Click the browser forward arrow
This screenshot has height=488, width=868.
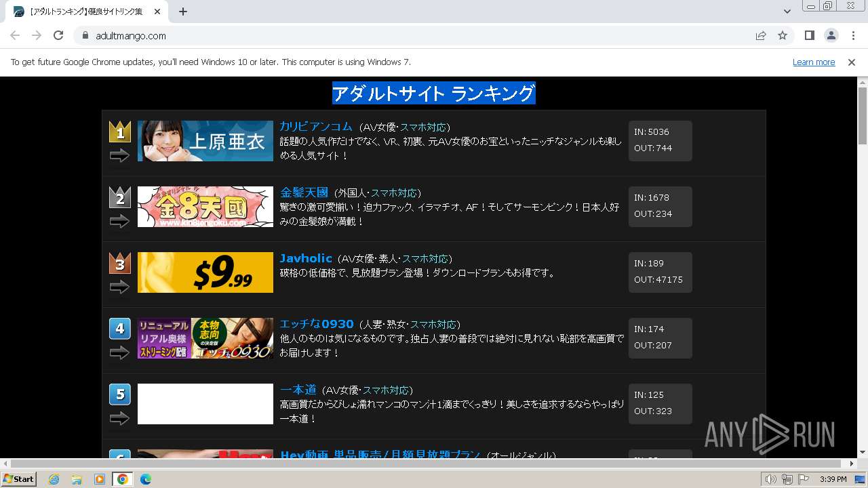[37, 35]
